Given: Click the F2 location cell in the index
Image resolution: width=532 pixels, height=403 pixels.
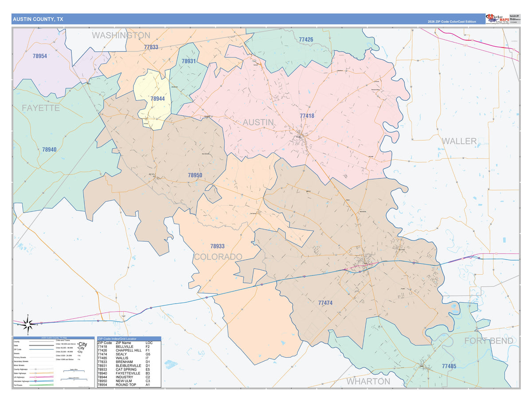Looking at the screenshot, I should tap(148, 347).
